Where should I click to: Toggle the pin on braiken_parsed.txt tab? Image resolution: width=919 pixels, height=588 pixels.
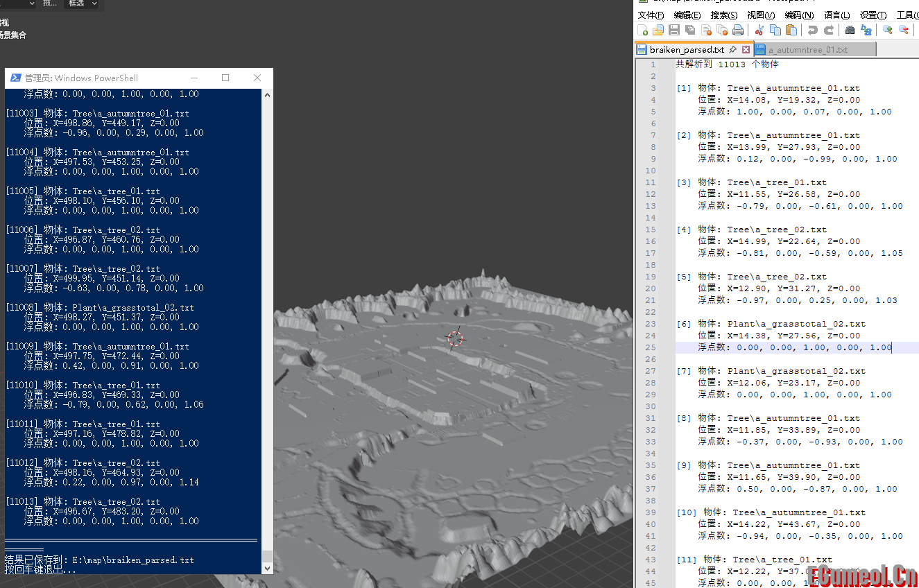733,50
